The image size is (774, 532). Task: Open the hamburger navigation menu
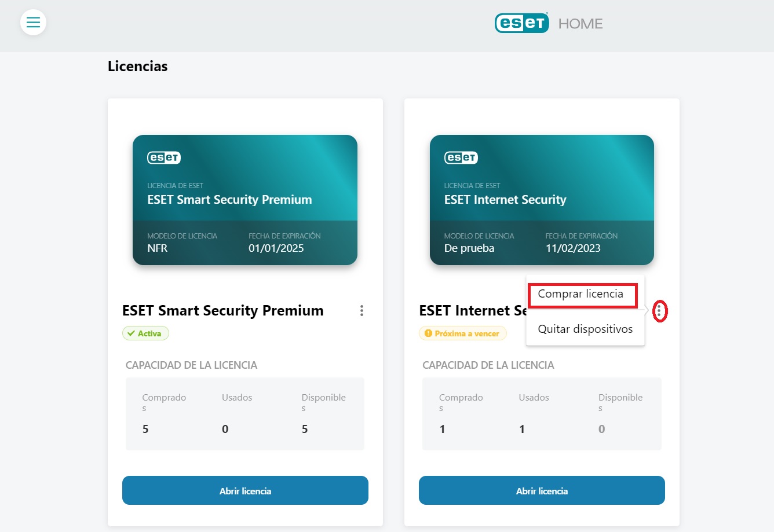coord(33,22)
